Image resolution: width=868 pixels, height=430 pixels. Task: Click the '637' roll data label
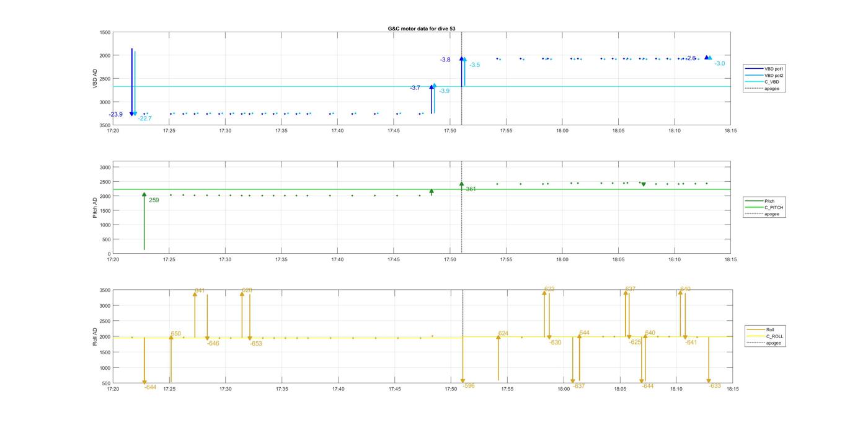[x=631, y=289]
